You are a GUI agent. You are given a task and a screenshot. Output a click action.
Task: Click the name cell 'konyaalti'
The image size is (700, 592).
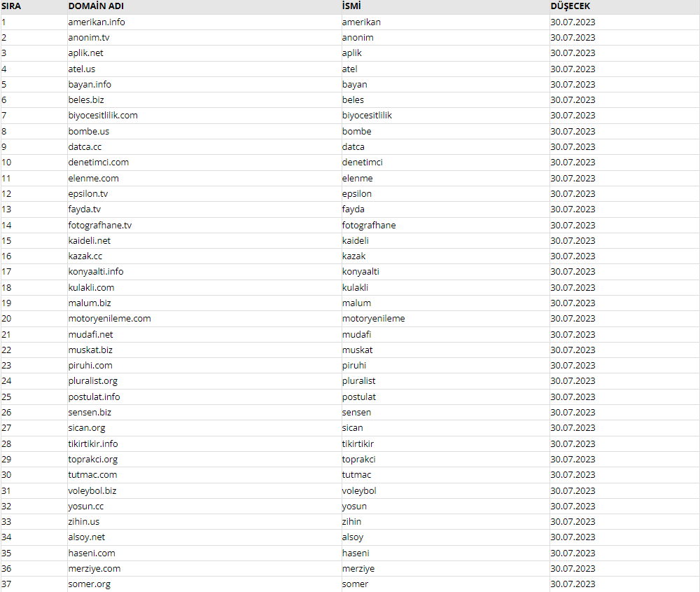[360, 272]
